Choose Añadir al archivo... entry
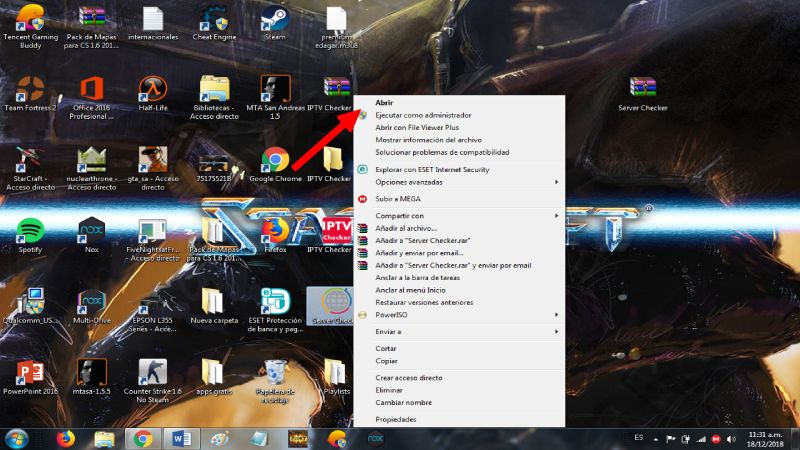800x450 pixels. [459, 228]
